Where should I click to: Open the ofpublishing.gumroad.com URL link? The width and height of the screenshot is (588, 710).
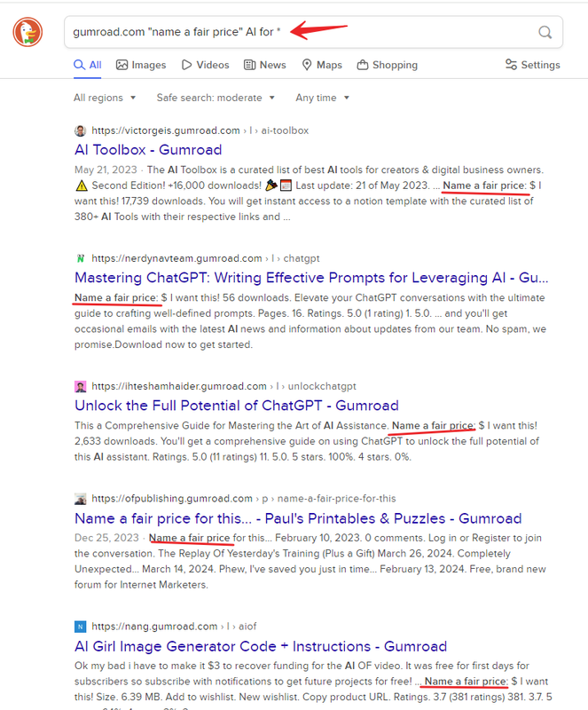point(244,499)
